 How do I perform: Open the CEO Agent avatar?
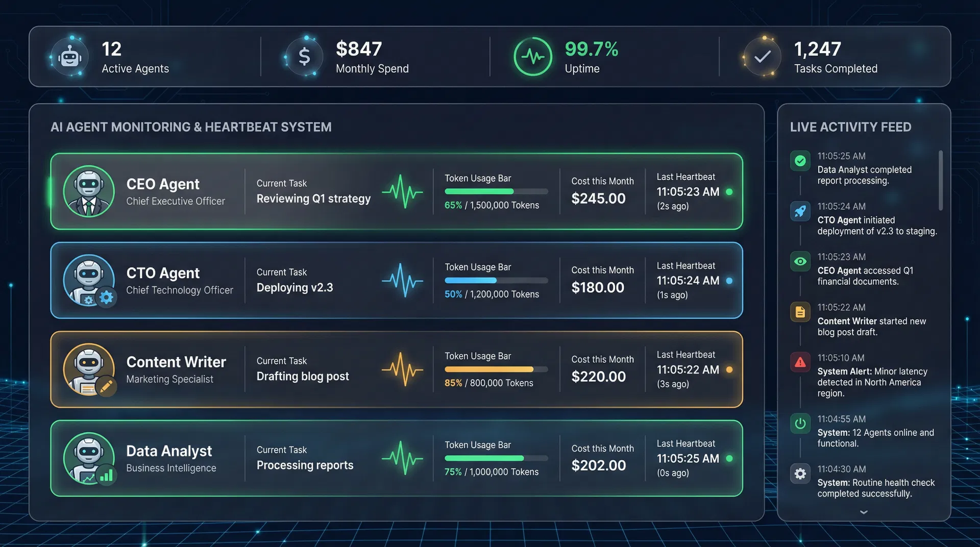click(x=89, y=192)
